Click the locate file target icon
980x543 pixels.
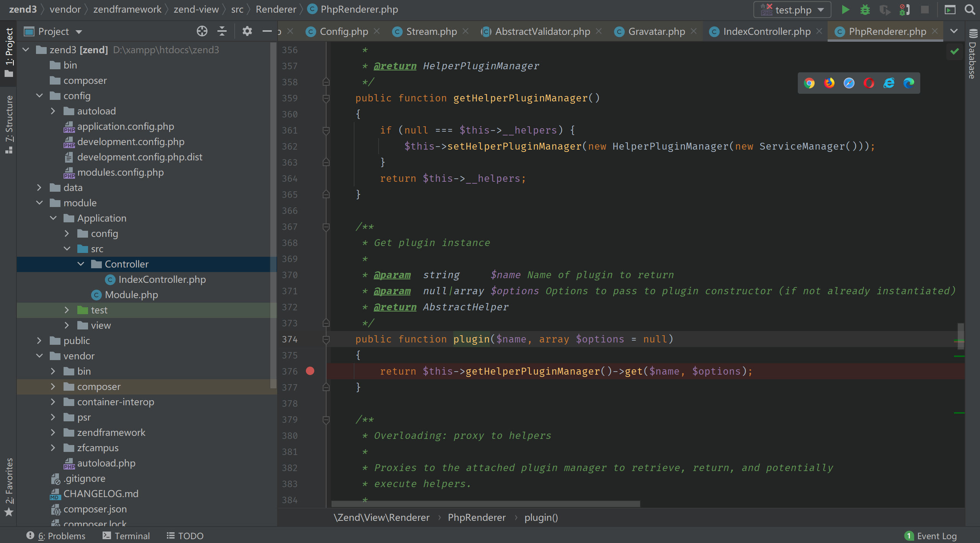click(x=202, y=31)
